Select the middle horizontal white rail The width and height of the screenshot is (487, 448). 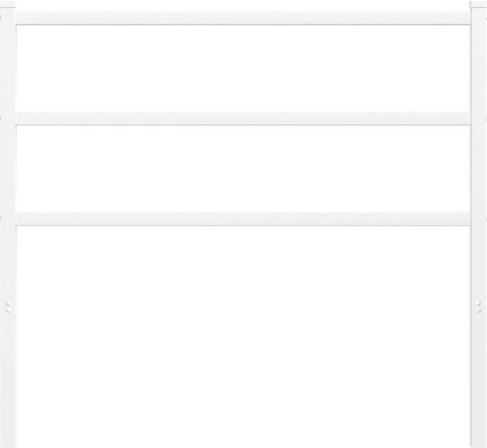pos(243,118)
